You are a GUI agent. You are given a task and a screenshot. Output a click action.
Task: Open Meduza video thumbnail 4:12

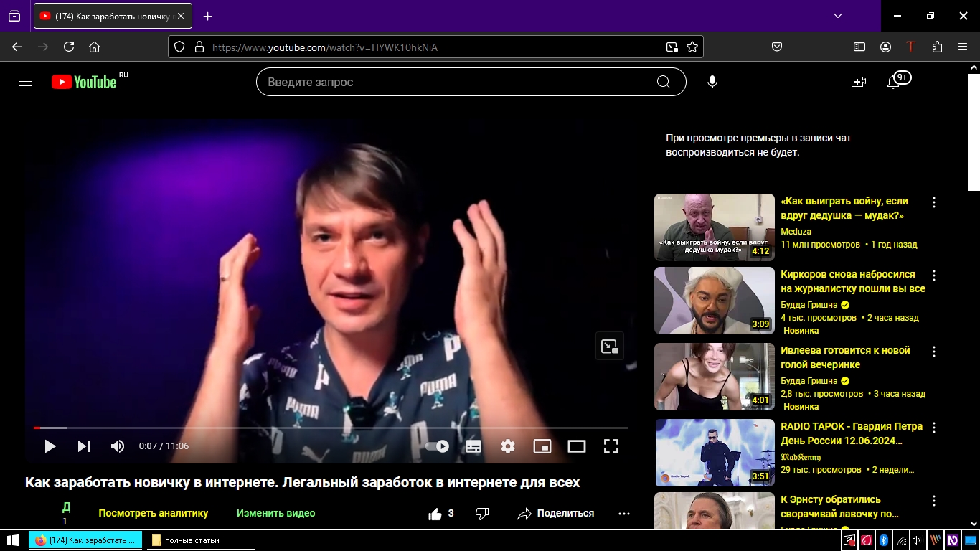(715, 227)
